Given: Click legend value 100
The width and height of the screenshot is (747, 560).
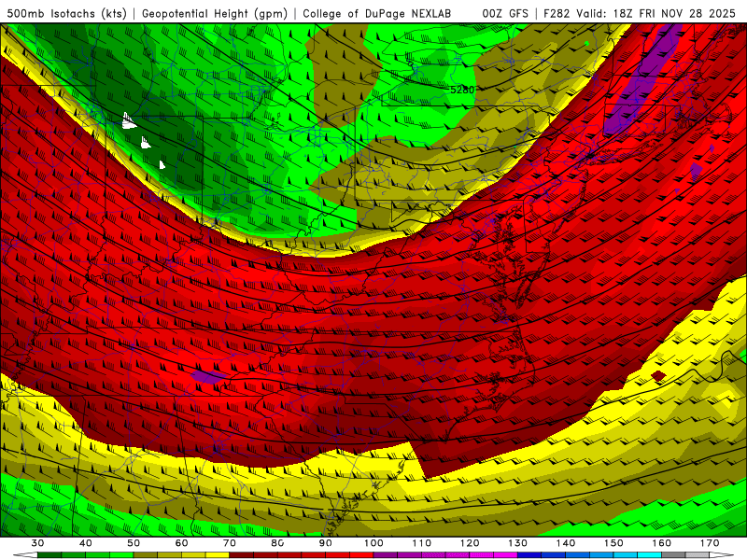Looking at the screenshot, I should coord(373,543).
